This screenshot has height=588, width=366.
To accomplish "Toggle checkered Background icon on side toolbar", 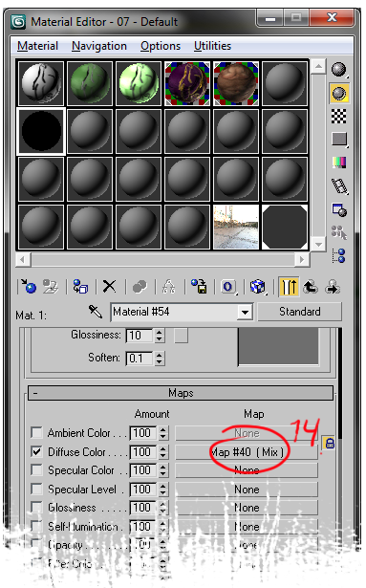I will [339, 117].
